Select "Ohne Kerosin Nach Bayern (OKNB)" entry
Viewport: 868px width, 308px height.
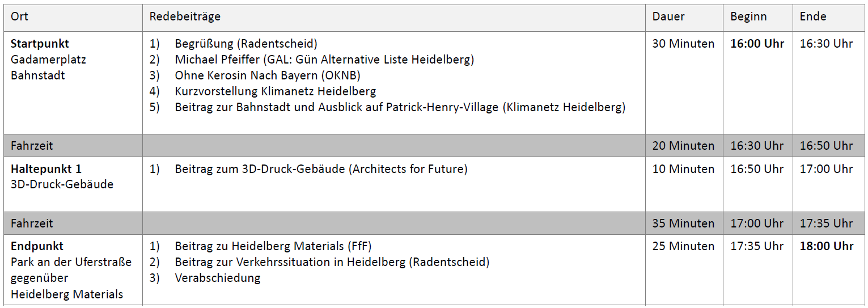click(x=268, y=75)
